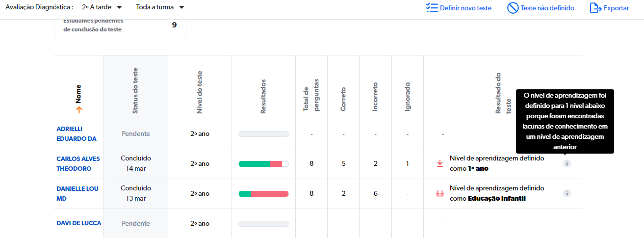Image resolution: width=644 pixels, height=238 pixels.
Task: Click info icon in Danielle Lou row
Action: [567, 193]
